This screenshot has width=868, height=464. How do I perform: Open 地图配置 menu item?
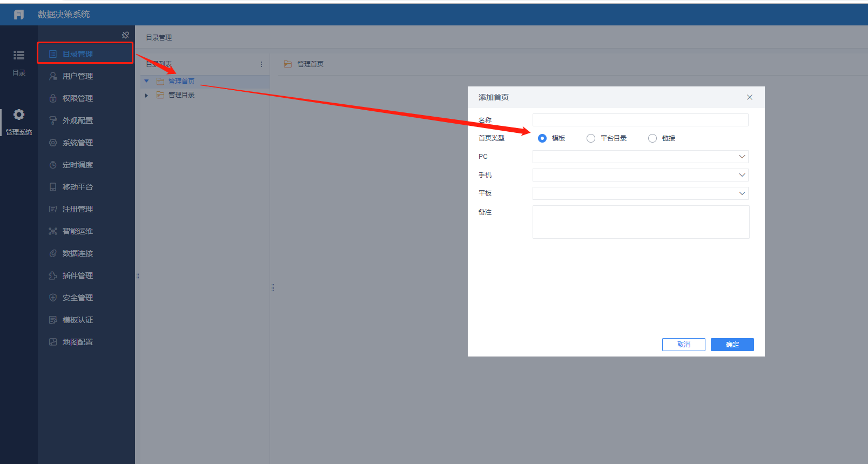(x=85, y=342)
